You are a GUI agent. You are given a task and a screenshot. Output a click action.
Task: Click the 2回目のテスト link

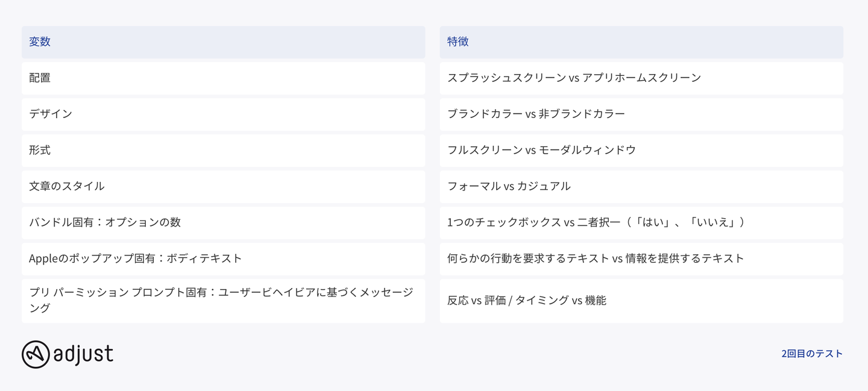point(811,354)
